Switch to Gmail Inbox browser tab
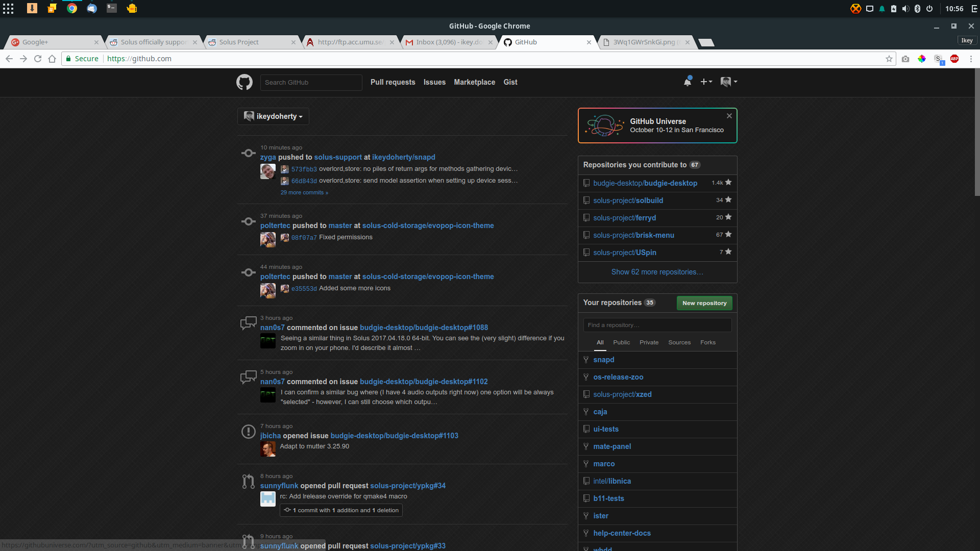 click(x=449, y=42)
